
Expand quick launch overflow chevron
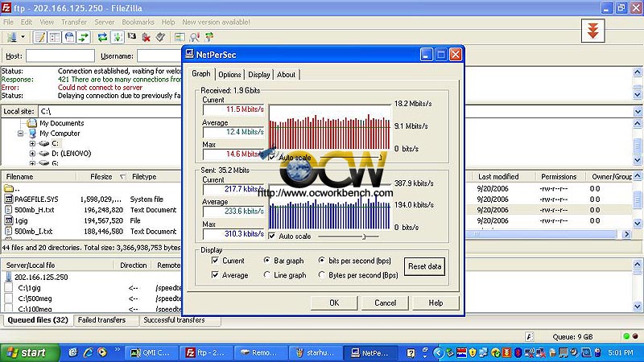pos(117,349)
